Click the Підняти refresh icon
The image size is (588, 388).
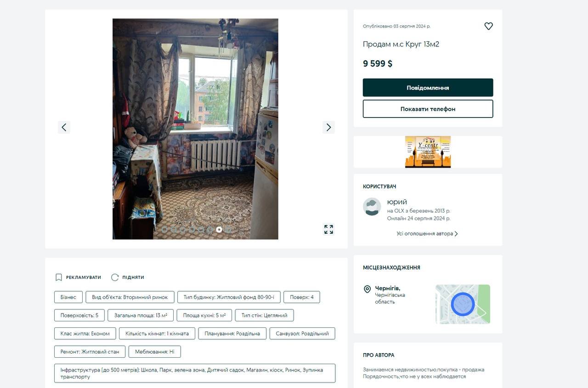click(x=115, y=277)
